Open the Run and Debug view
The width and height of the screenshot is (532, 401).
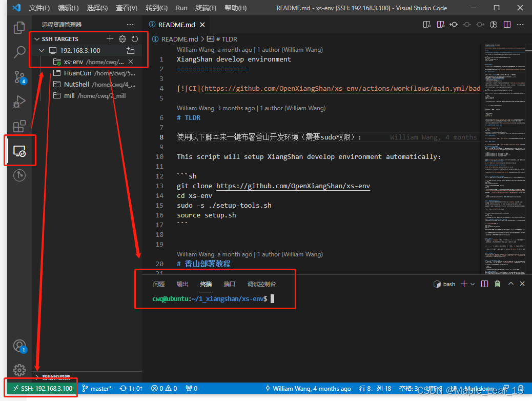pos(19,102)
